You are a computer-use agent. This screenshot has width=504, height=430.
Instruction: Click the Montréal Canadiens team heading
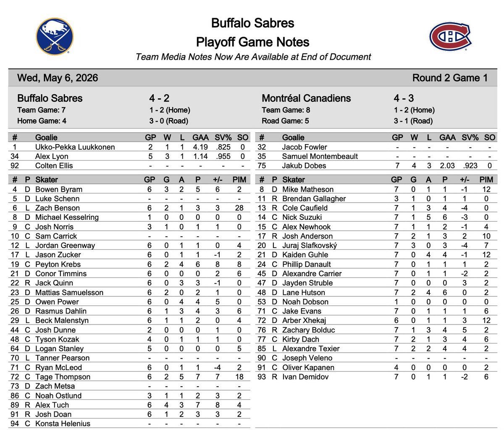[306, 98]
